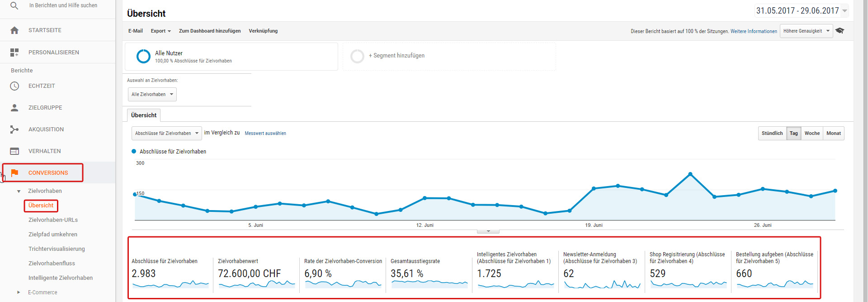Switch chart to Tag view

[794, 133]
